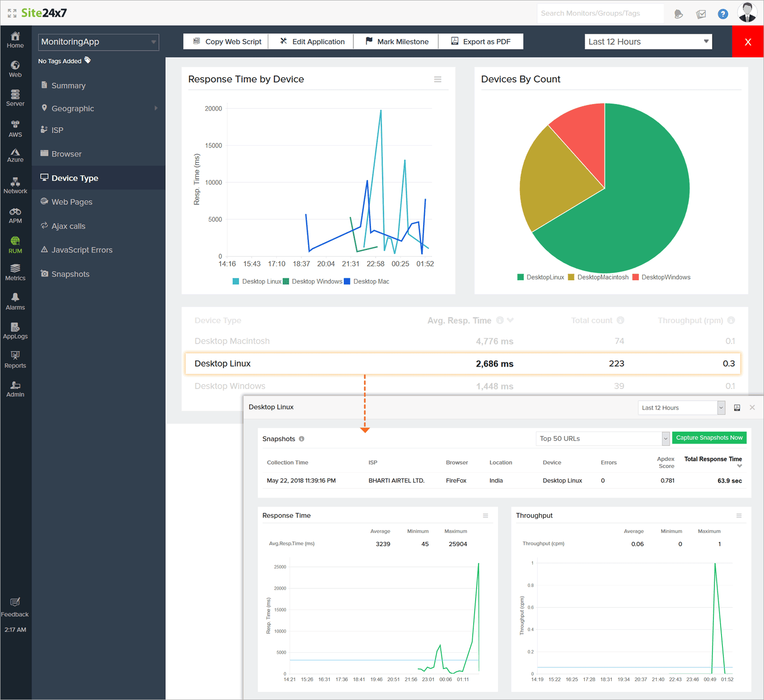Screen dimensions: 764x700
Task: Open the Top 50 URLs dropdown
Action: 603,438
